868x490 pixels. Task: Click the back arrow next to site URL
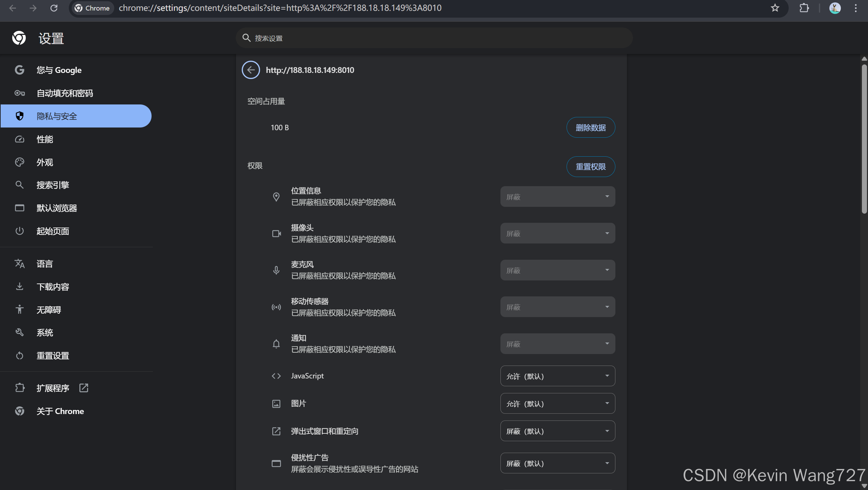click(251, 70)
